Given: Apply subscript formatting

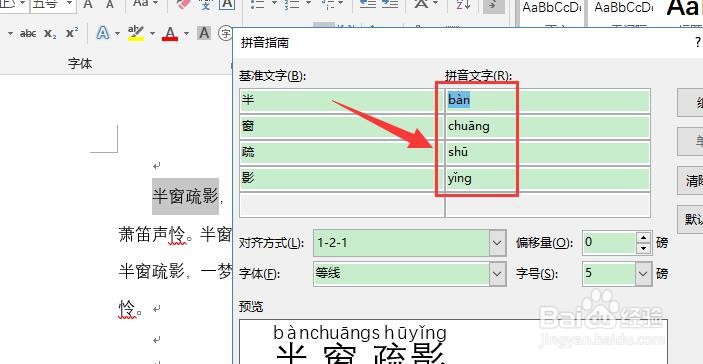Looking at the screenshot, I should (50, 34).
